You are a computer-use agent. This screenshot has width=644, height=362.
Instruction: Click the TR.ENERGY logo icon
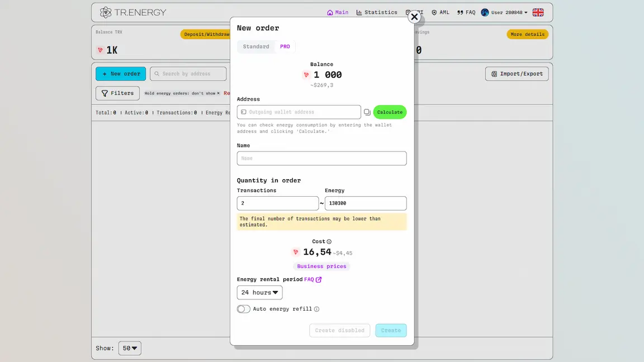pos(106,12)
